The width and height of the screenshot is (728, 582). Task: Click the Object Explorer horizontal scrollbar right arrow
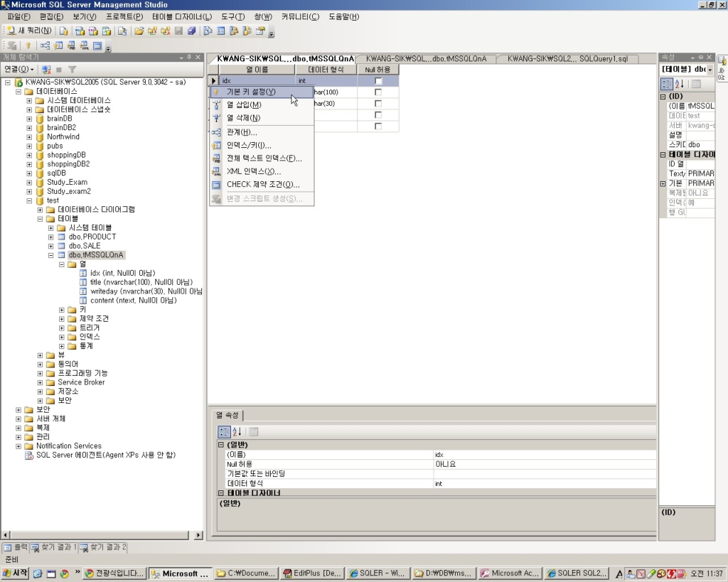(198, 535)
